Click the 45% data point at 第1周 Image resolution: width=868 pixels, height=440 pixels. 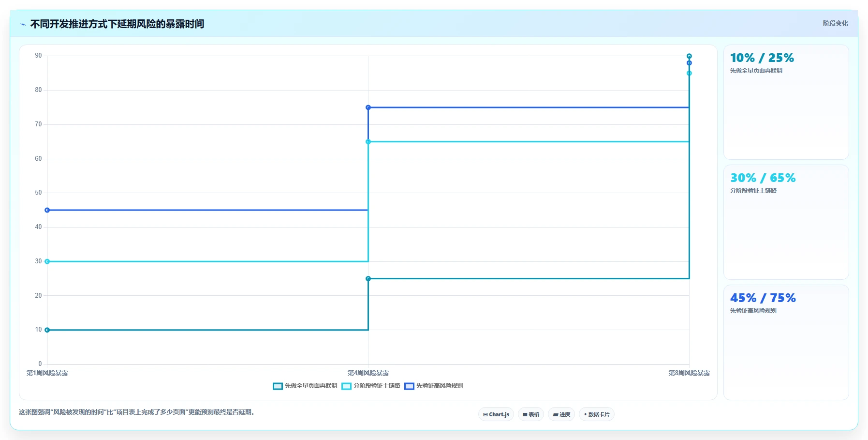47,210
